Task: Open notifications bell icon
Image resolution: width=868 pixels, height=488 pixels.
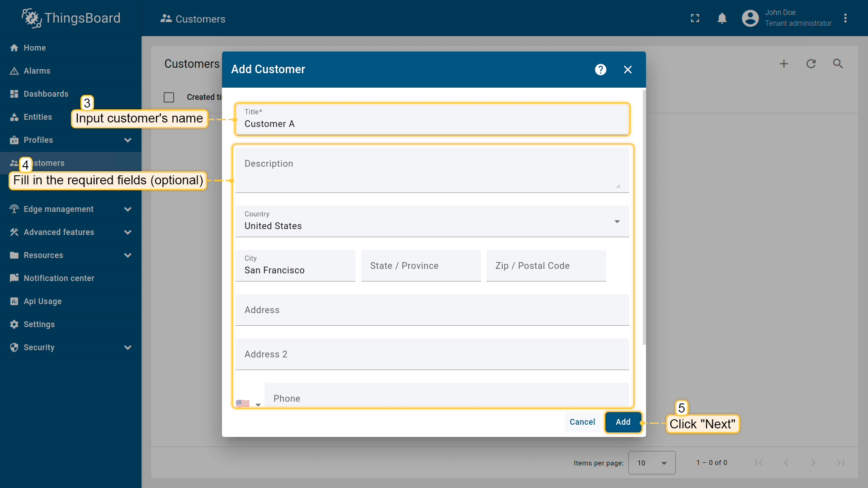Action: pyautogui.click(x=722, y=18)
